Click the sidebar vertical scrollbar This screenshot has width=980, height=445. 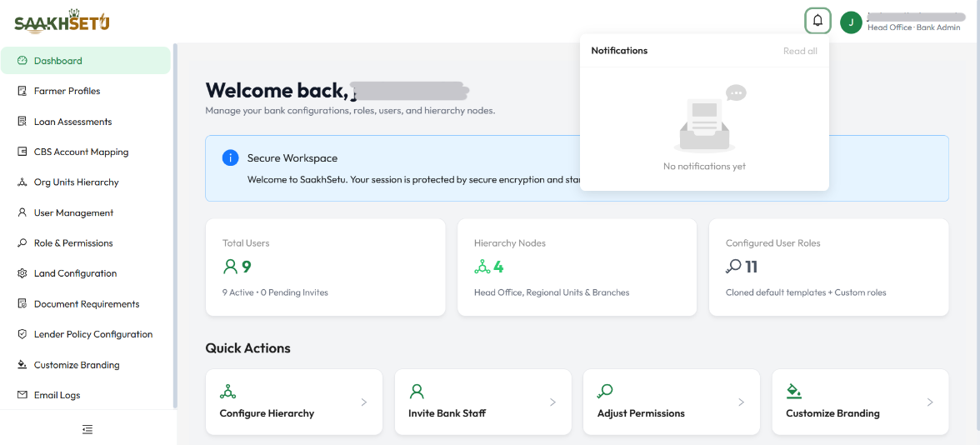[176, 225]
